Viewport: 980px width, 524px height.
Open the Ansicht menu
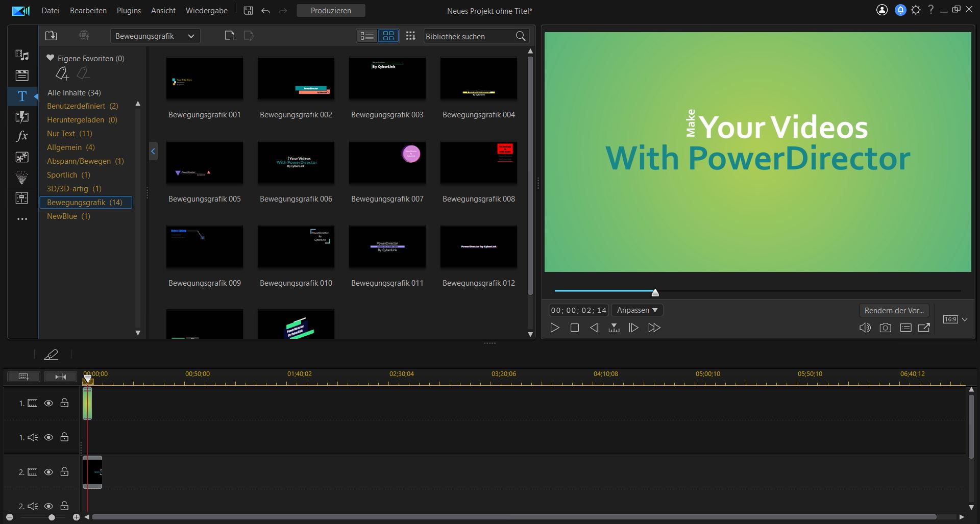pyautogui.click(x=163, y=10)
